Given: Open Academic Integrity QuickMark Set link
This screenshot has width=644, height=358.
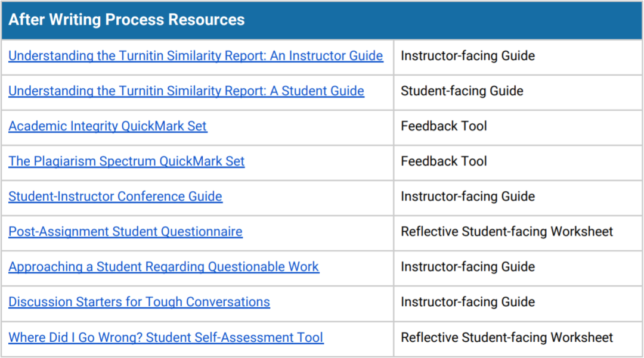Looking at the screenshot, I should (x=108, y=126).
